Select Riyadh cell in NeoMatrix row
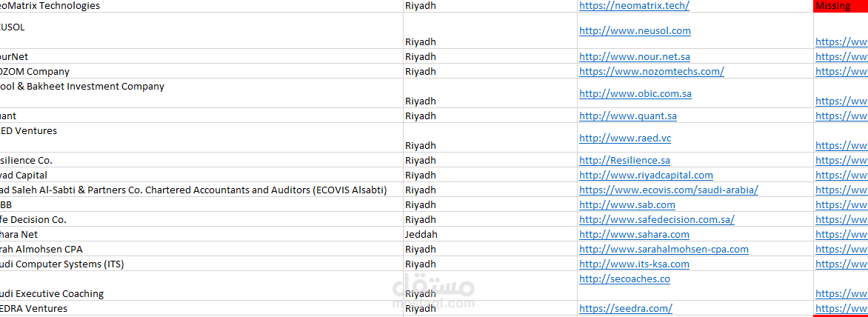868x317 pixels. [490, 5]
